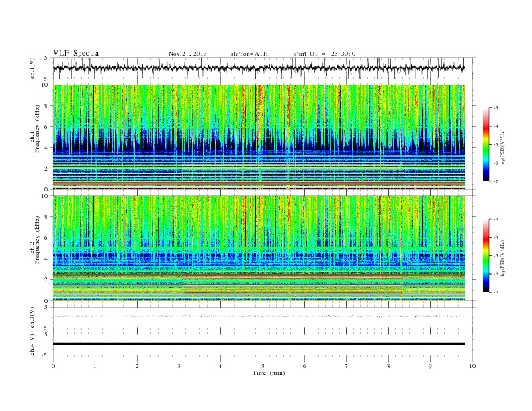Click inside the ch.1 spectrogram panel

(x=259, y=137)
